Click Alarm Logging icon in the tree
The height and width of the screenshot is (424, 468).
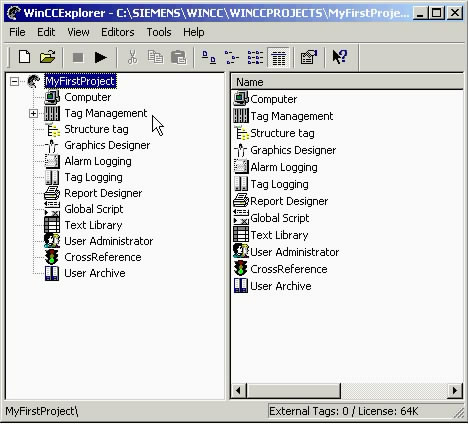tap(52, 161)
